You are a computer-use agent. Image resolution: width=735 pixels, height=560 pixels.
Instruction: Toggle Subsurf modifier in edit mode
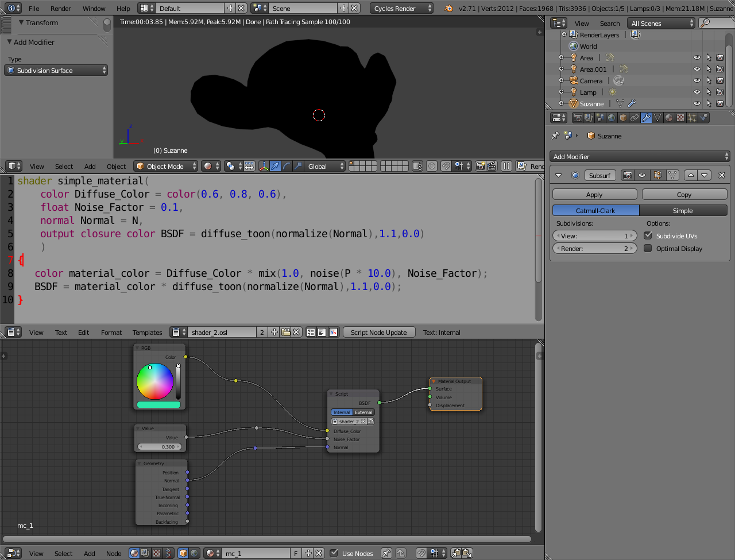coord(657,175)
